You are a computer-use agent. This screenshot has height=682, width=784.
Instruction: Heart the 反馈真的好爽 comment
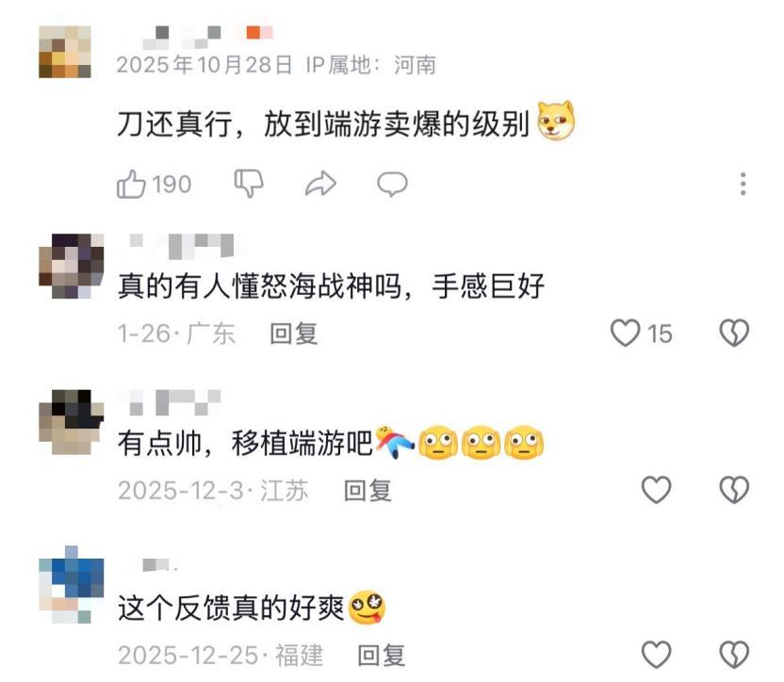tap(656, 655)
